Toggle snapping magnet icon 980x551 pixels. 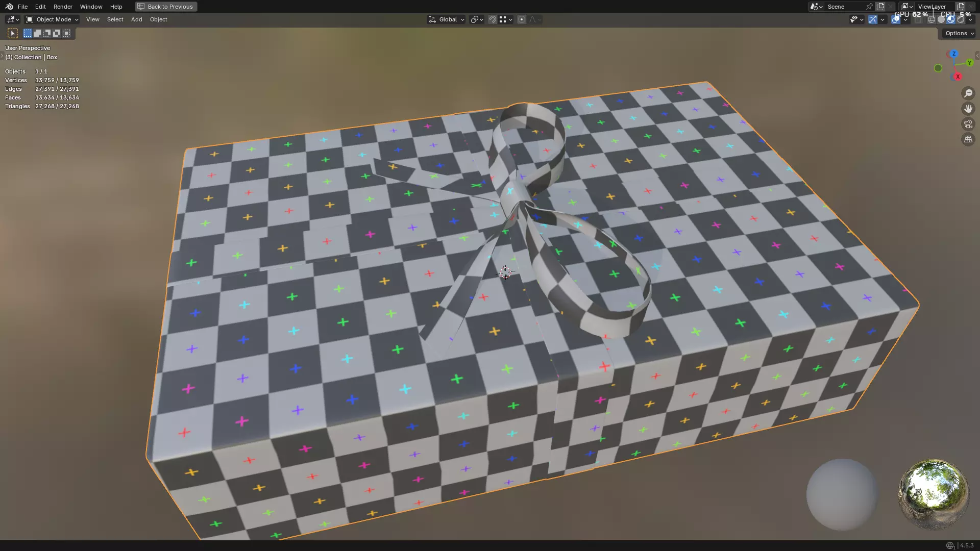(x=493, y=19)
